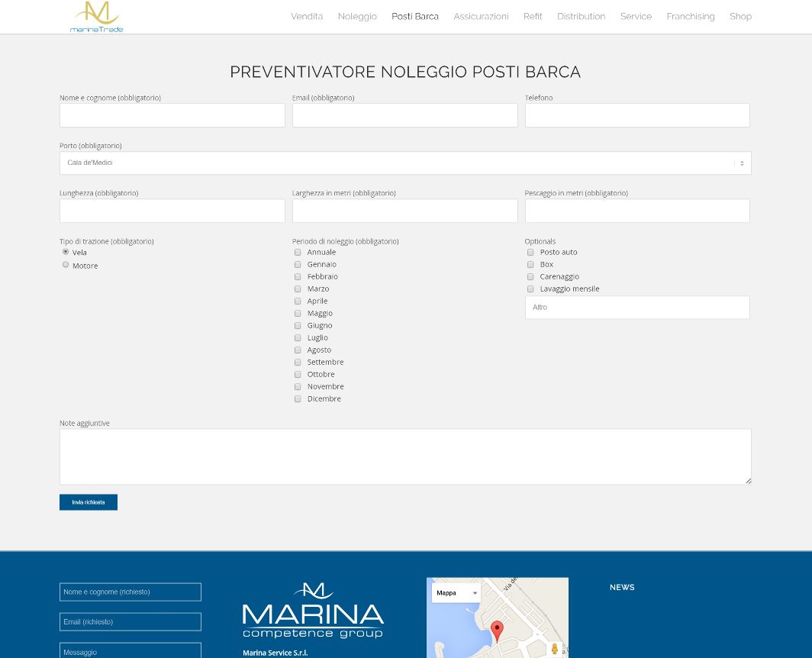Open the Shop menu item
812x658 pixels.
740,17
